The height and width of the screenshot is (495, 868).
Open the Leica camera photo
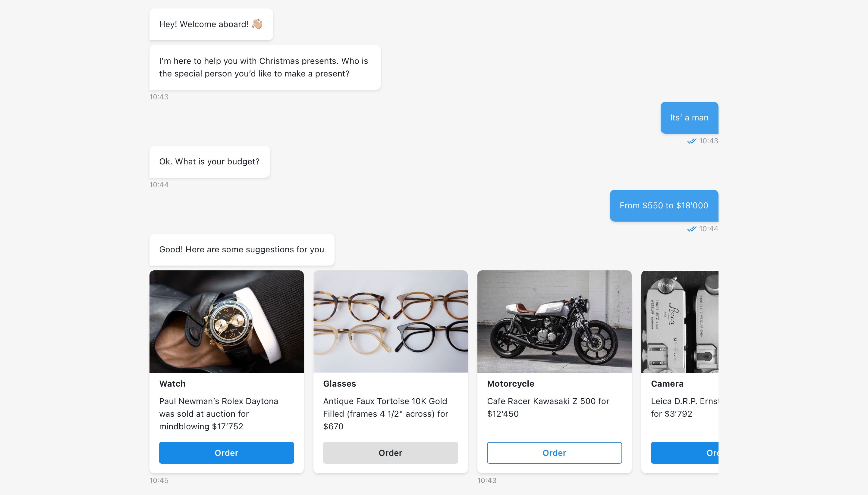click(x=680, y=321)
